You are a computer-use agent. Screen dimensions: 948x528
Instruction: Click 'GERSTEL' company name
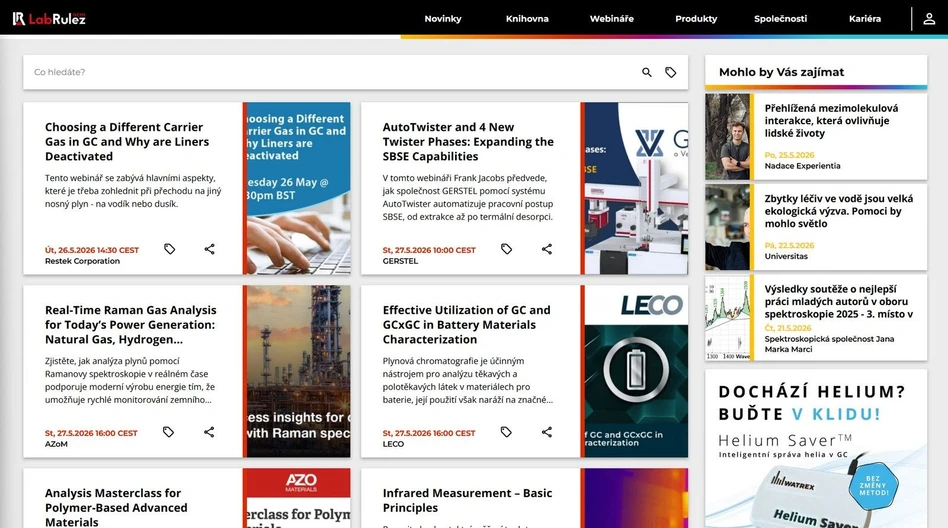click(x=400, y=261)
